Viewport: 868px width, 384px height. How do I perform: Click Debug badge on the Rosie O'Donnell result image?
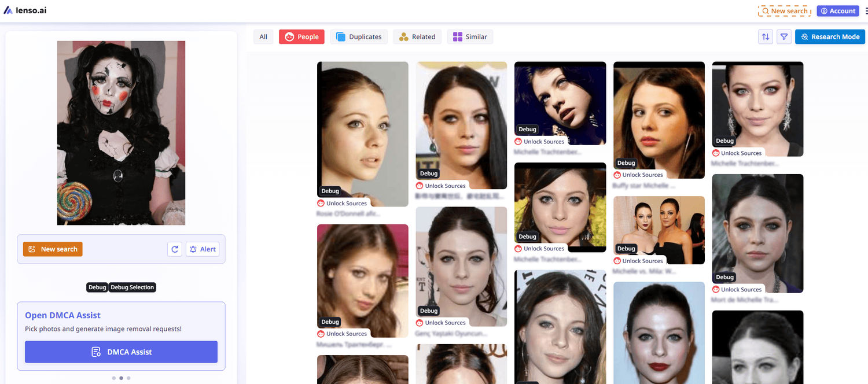pyautogui.click(x=330, y=191)
